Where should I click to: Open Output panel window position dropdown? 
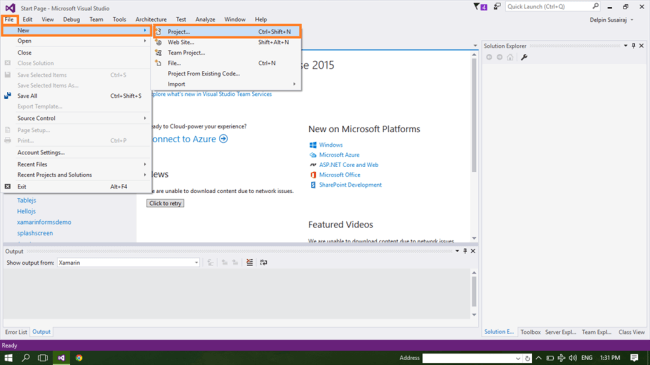click(457, 251)
